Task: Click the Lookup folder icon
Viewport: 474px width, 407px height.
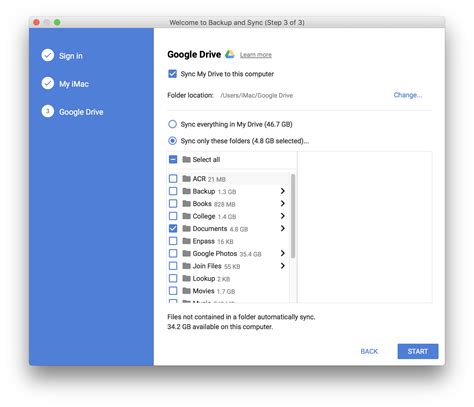Action: (186, 278)
